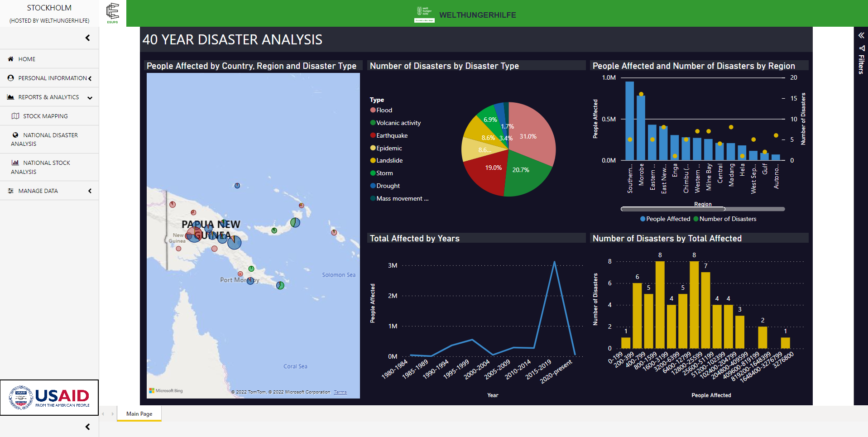The height and width of the screenshot is (437, 868).
Task: Select the National Disaster Analysis globe icon
Action: tap(15, 135)
